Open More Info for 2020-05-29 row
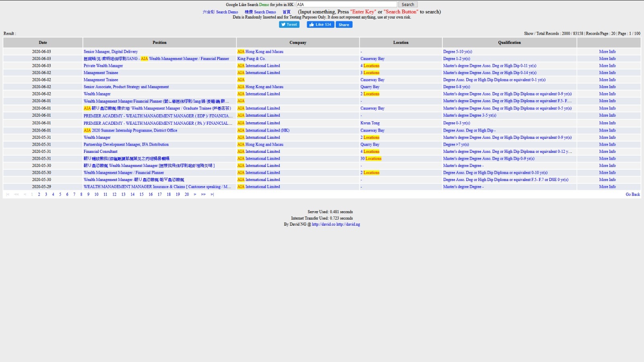Viewport: 644px width, 362px height. click(x=607, y=187)
